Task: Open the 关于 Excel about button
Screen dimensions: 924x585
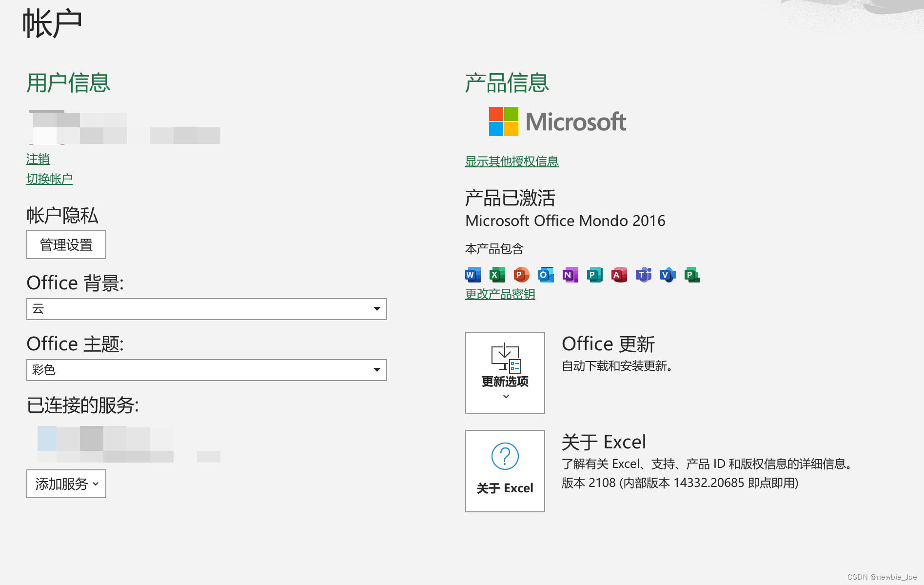Action: pos(505,471)
